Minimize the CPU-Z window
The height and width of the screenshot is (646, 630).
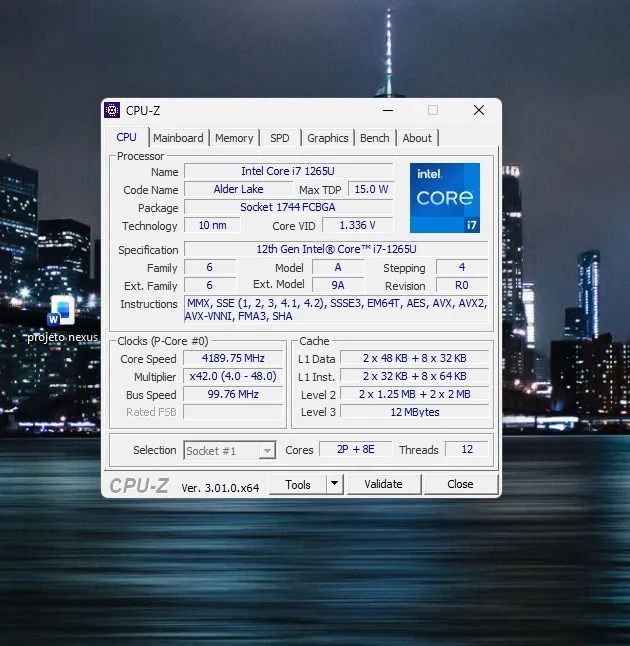click(388, 110)
